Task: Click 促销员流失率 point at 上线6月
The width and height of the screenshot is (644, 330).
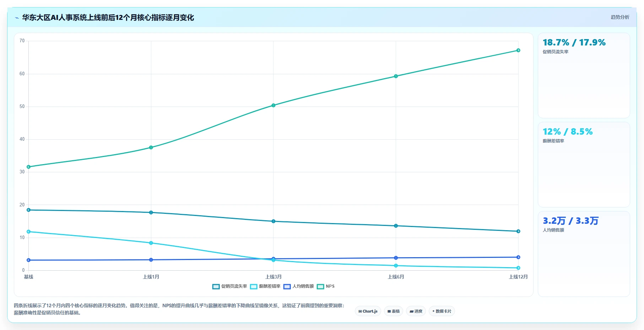Action: click(396, 226)
